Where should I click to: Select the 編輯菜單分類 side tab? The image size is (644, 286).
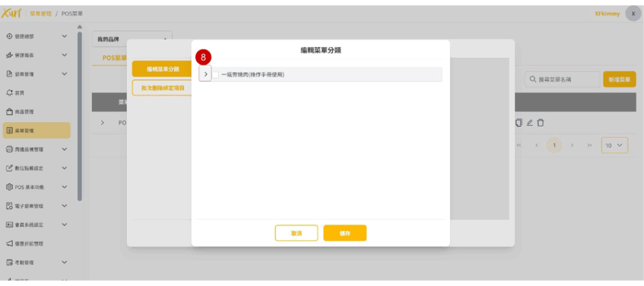click(x=162, y=69)
